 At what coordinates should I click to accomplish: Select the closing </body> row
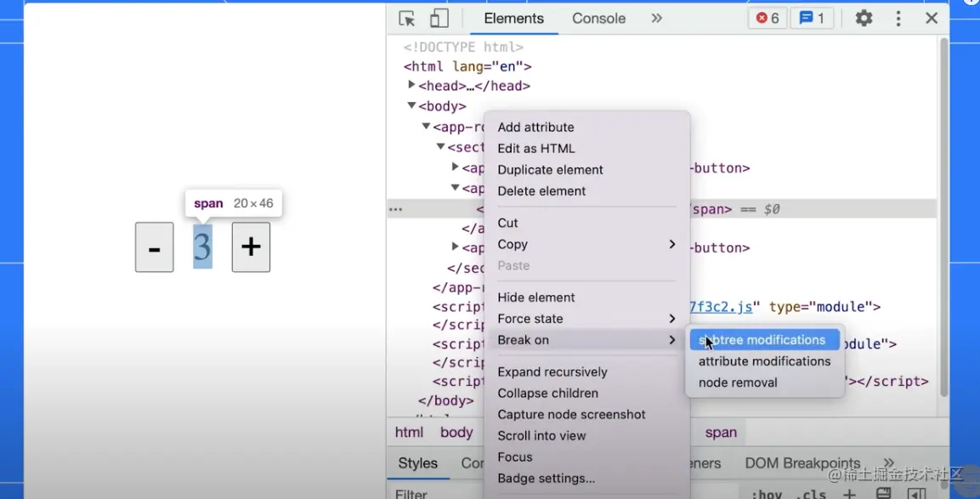(x=445, y=400)
